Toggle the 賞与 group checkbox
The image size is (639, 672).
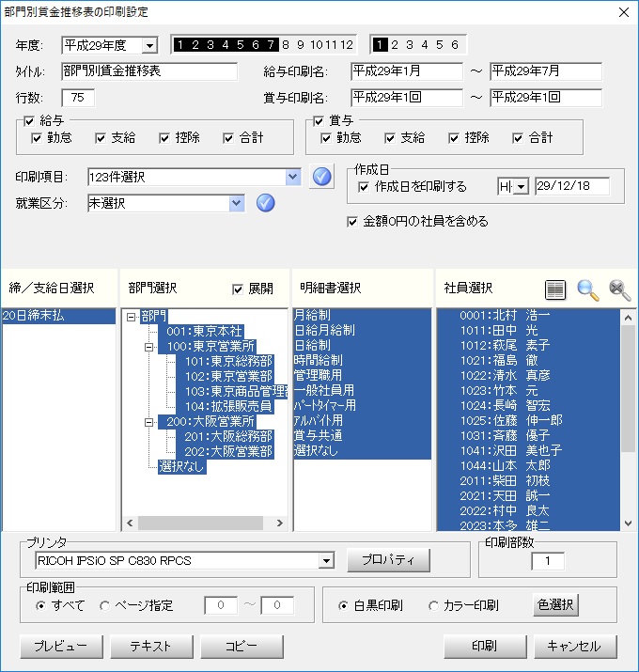coord(319,121)
